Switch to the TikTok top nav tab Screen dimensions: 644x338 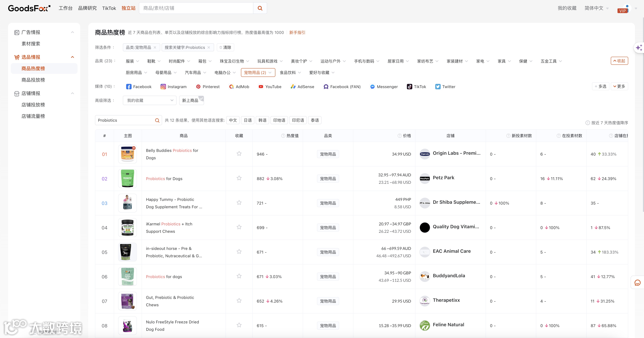[109, 8]
